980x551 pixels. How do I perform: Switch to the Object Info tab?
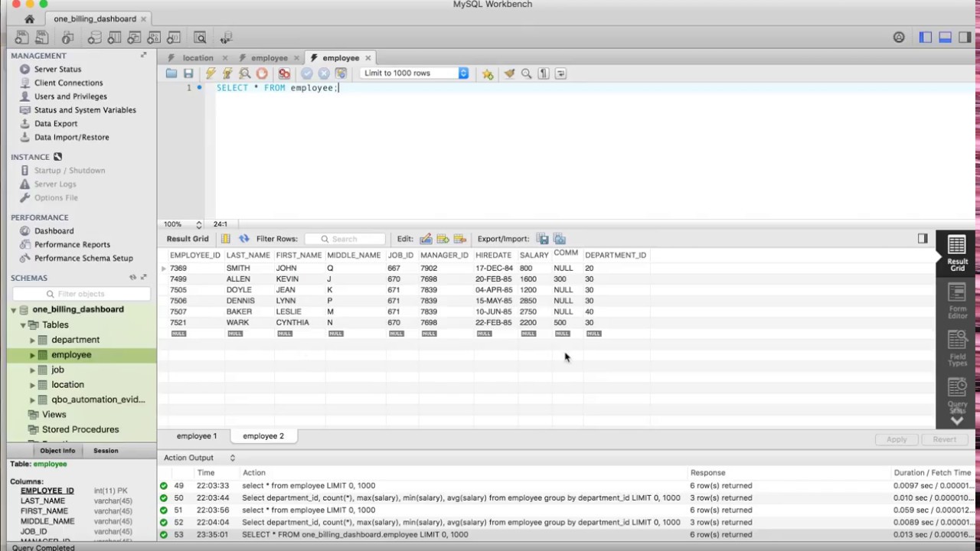point(57,451)
